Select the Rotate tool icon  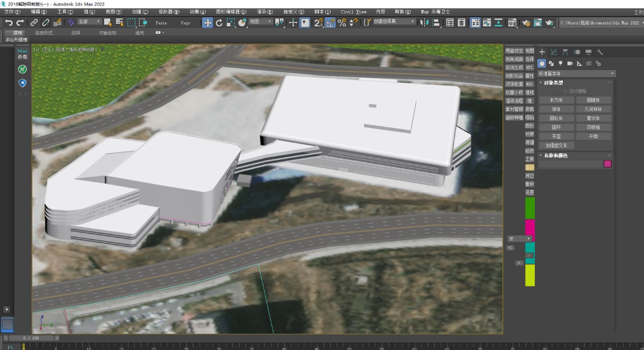[x=219, y=23]
